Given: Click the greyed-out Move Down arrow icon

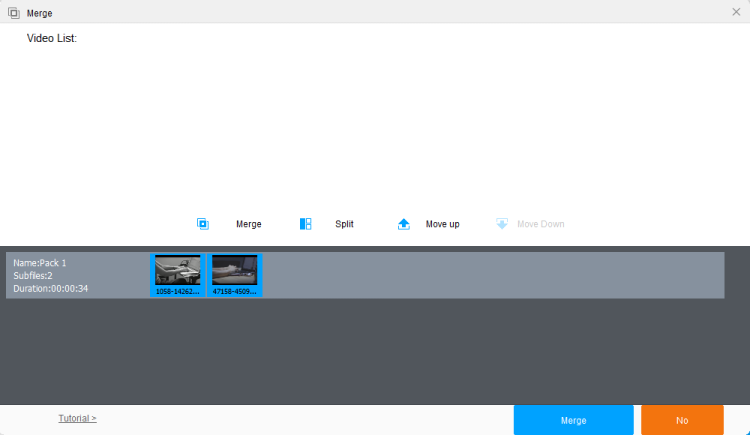Looking at the screenshot, I should point(502,224).
